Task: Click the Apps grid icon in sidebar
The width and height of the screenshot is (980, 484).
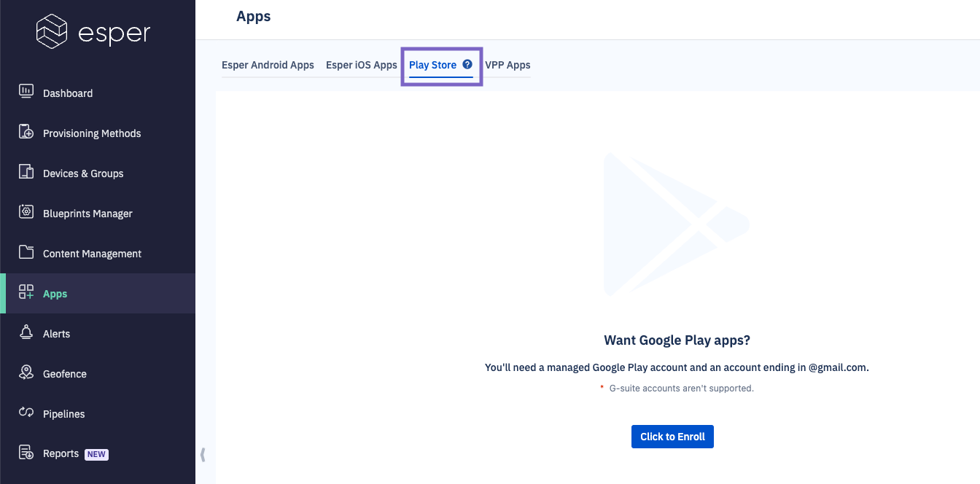Action: pyautogui.click(x=26, y=293)
